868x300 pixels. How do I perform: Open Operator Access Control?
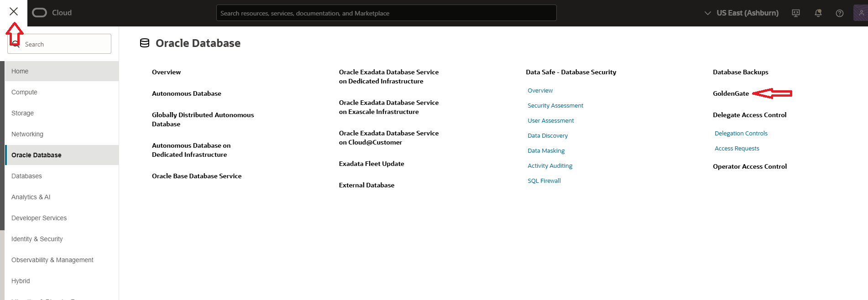tap(750, 166)
